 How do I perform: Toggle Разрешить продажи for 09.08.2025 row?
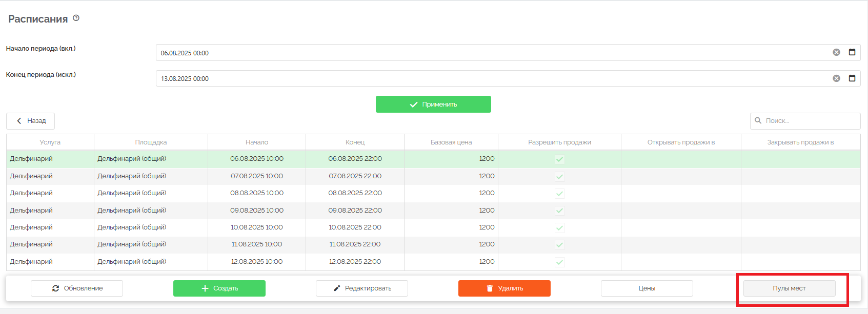click(559, 211)
